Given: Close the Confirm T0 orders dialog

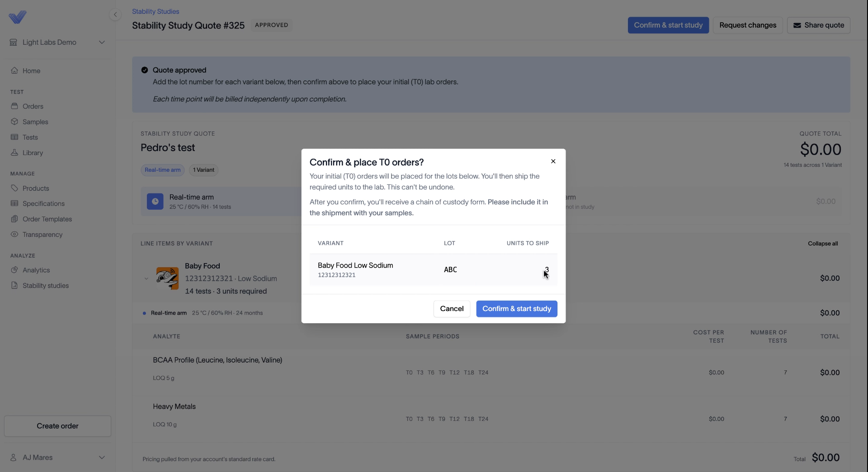Looking at the screenshot, I should [x=553, y=161].
